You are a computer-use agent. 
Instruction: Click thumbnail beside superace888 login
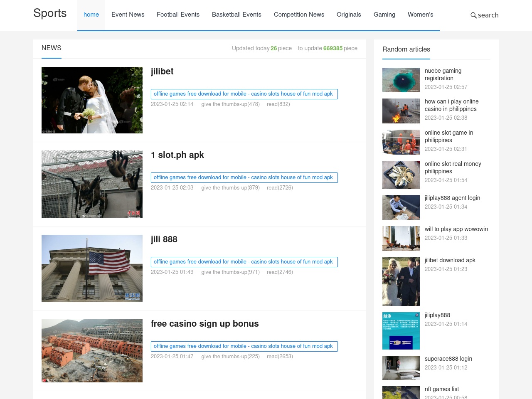tap(401, 368)
